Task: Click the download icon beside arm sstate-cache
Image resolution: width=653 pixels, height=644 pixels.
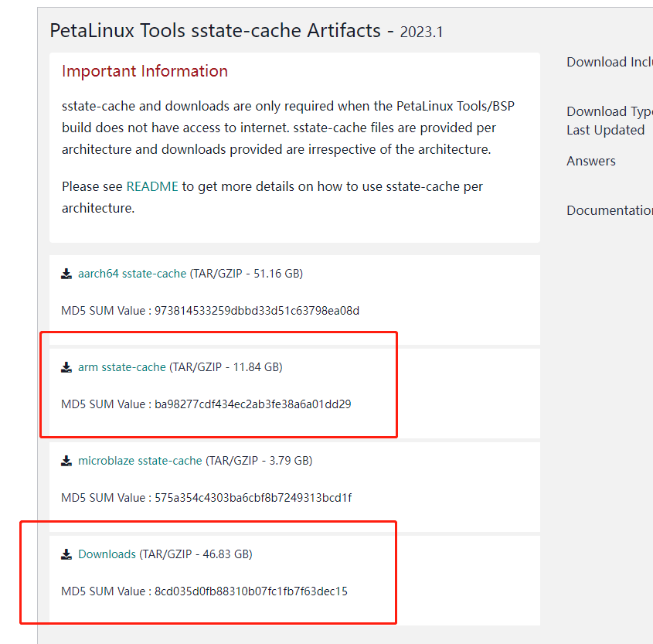Action: (x=66, y=367)
